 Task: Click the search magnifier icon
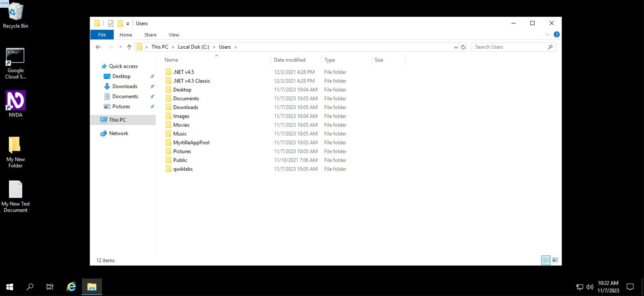click(x=550, y=47)
